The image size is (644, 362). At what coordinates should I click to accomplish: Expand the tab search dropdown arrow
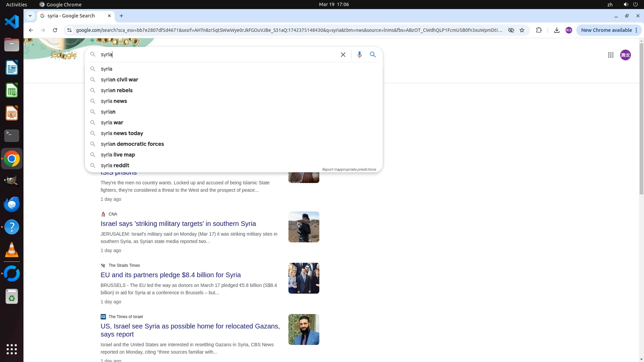click(30, 16)
